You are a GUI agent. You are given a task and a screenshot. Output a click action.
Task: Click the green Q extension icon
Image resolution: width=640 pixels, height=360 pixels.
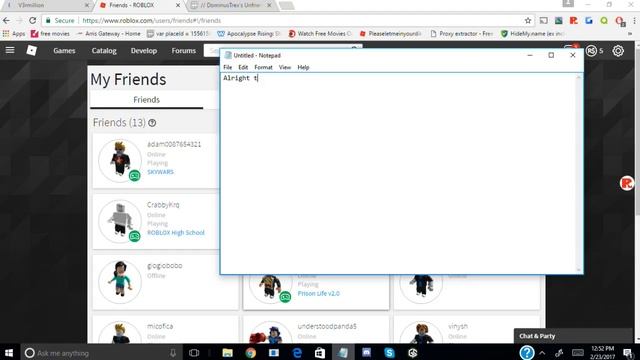[x=604, y=20]
